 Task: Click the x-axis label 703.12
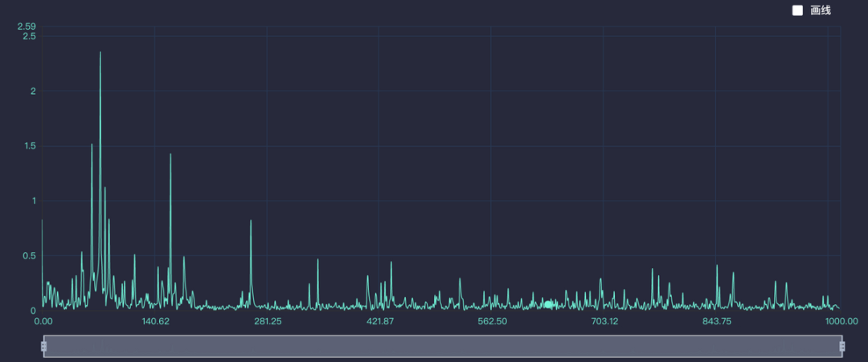(604, 322)
